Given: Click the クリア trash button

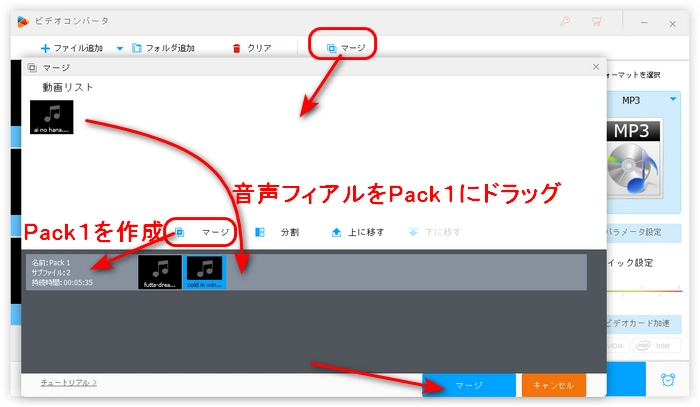Looking at the screenshot, I should [252, 48].
